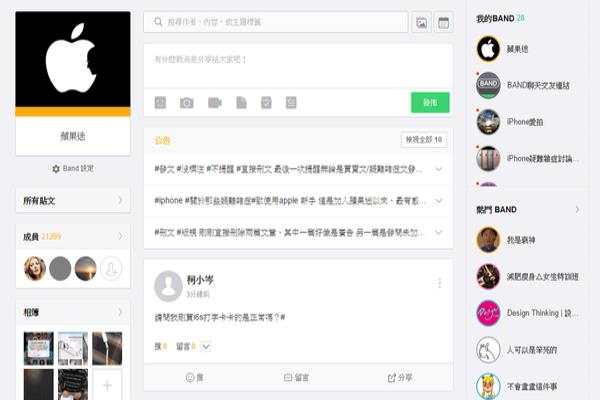Click invite member icon in members row
Viewport: 600px width, 400px height.
(x=111, y=268)
